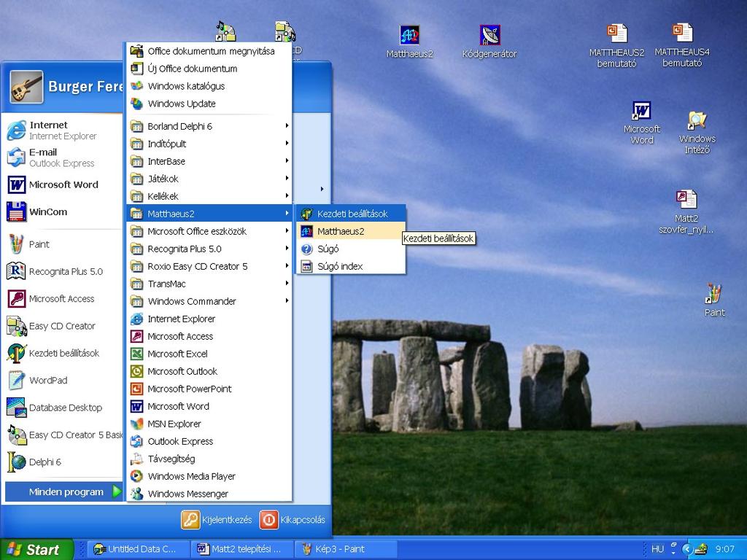The width and height of the screenshot is (747, 560).
Task: Select the Microsoft Word shortcut on the desktop
Action: click(642, 122)
